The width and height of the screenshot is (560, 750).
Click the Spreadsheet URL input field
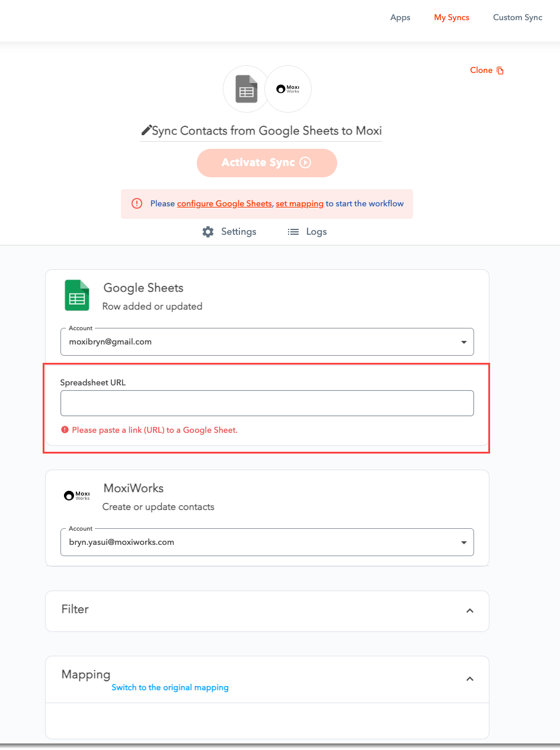[x=267, y=403]
